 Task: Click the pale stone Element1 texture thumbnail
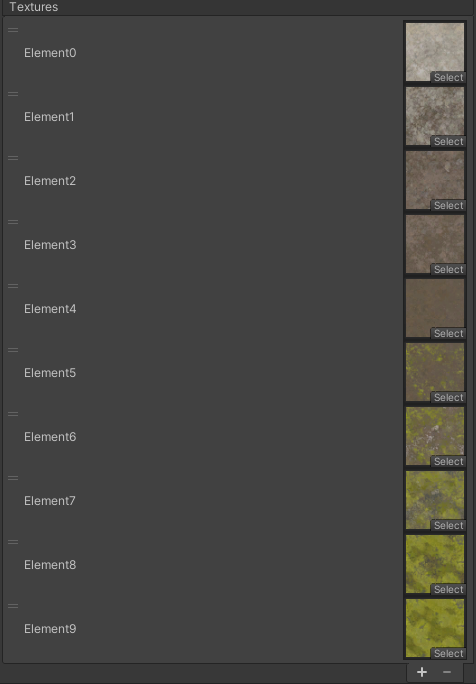tap(435, 116)
